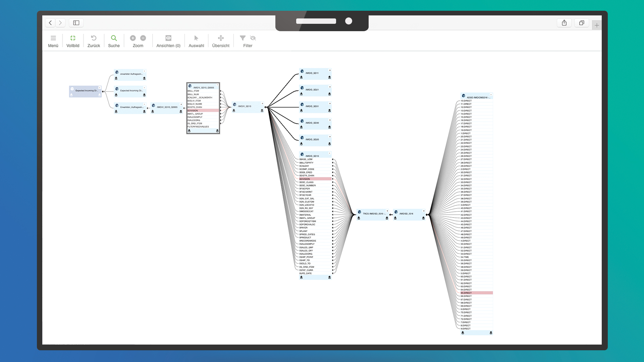This screenshot has height=362, width=644.
Task: Expand the /IMO/V_SD10 node
Action: pos(262,104)
